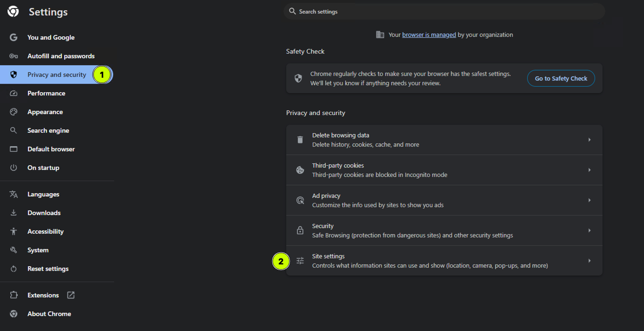Click the Chrome icon for About Chrome

[x=13, y=314]
